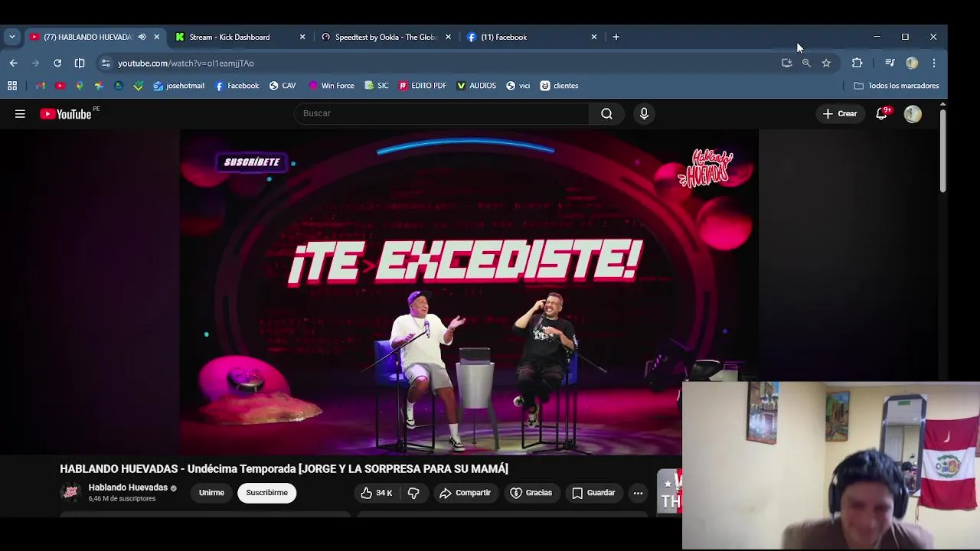Close the Facebook tab
Viewport: 980px width, 551px height.
point(593,37)
